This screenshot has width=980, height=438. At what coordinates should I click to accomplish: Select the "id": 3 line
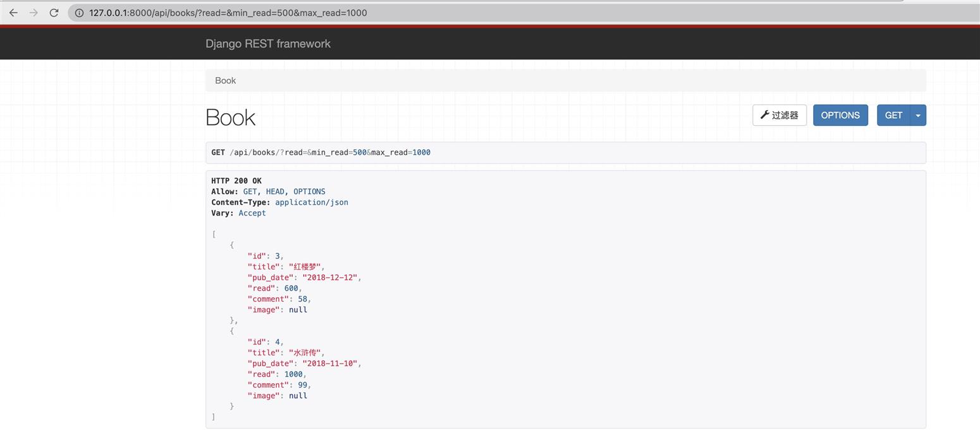coord(266,256)
